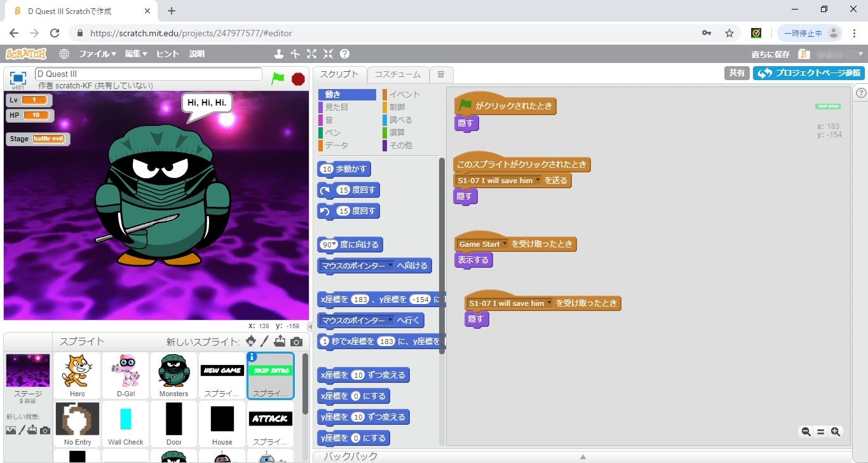868x463 pixels.
Task: Open Game Start message dropdown
Action: point(505,244)
